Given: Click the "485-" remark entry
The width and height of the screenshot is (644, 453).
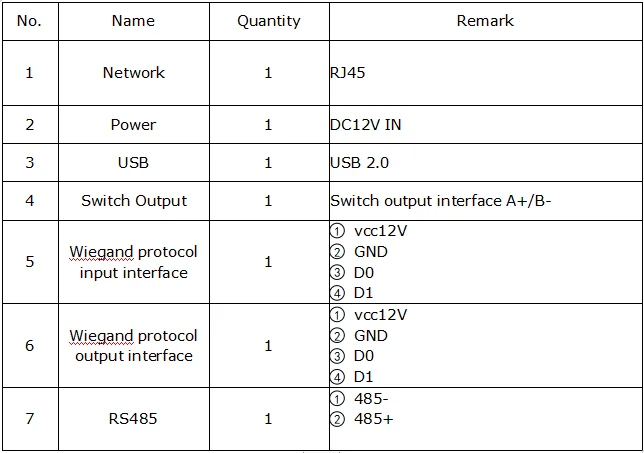Looking at the screenshot, I should (x=371, y=399).
